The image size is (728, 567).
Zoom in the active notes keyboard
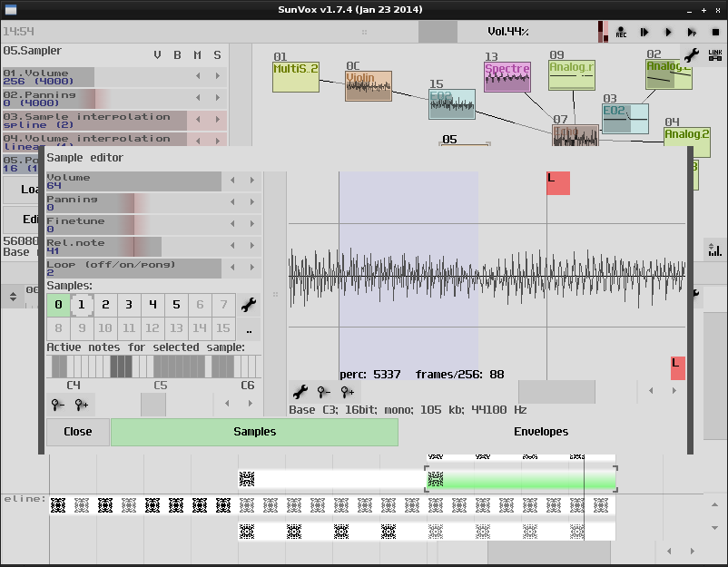coord(83,405)
